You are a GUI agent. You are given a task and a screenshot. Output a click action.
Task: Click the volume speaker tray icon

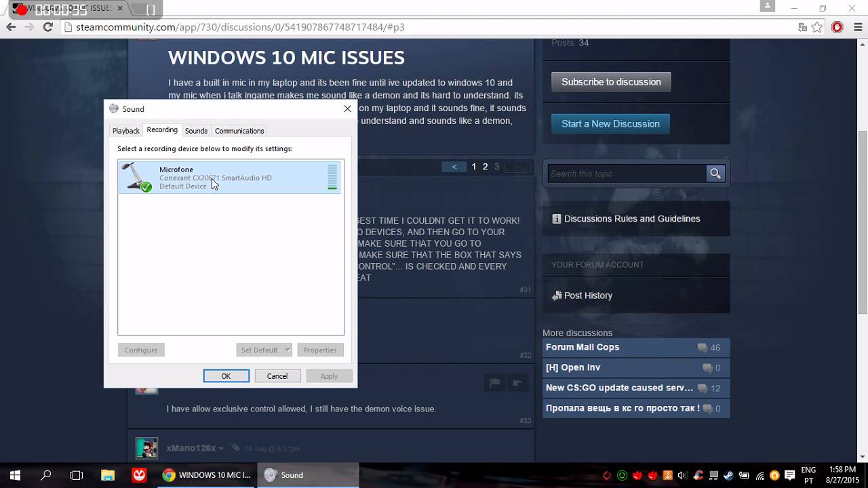(682, 475)
